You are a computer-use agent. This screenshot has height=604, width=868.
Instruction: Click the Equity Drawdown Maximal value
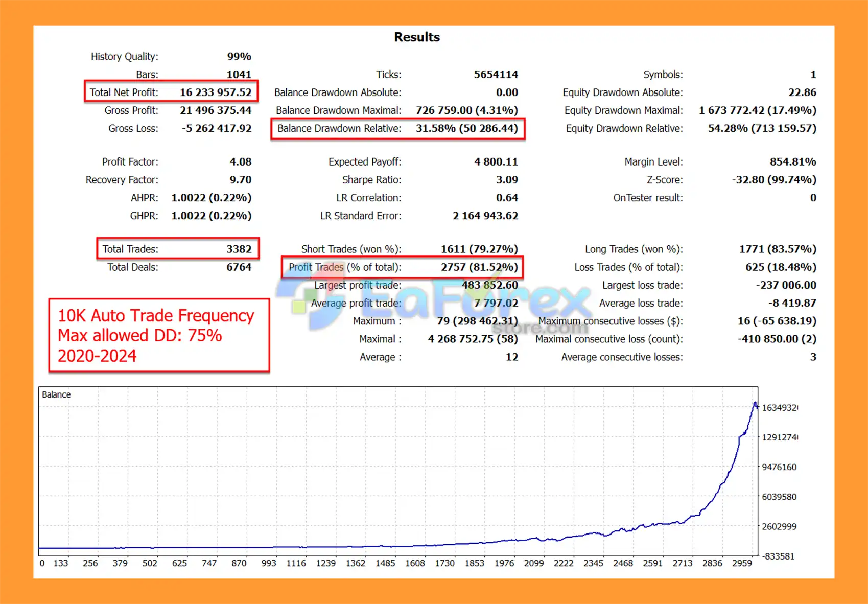(x=757, y=110)
